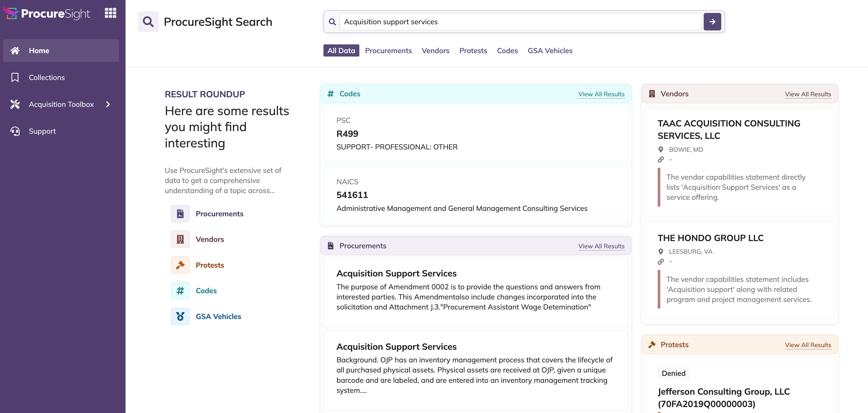Open the Amendment 0002 Acquisition Support Services procurement
This screenshot has height=413, width=868.
tap(475, 292)
